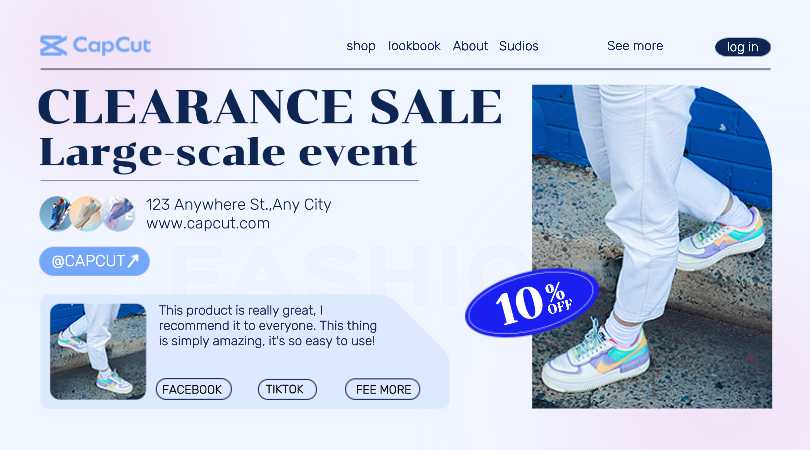Open the review card sneaker thumbnail
810x450 pixels.
tap(98, 351)
